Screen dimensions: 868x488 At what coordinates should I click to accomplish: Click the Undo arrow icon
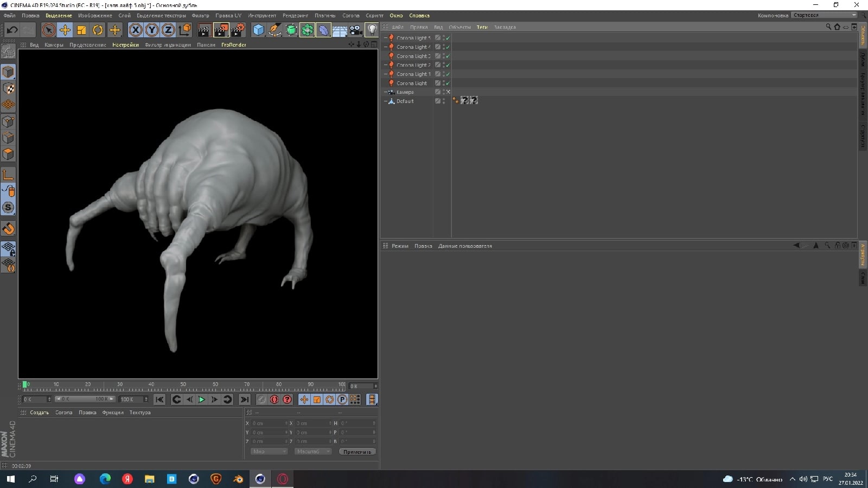12,30
